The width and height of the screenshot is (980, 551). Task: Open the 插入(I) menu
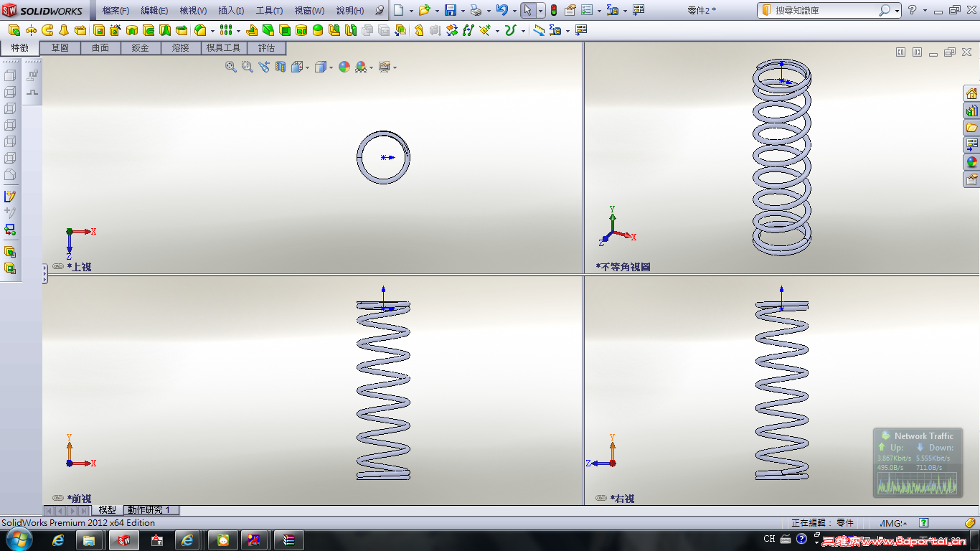pos(231,11)
